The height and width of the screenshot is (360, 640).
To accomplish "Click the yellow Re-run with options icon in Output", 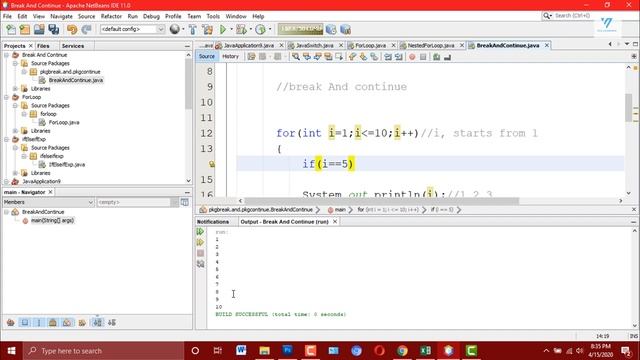I will (200, 242).
